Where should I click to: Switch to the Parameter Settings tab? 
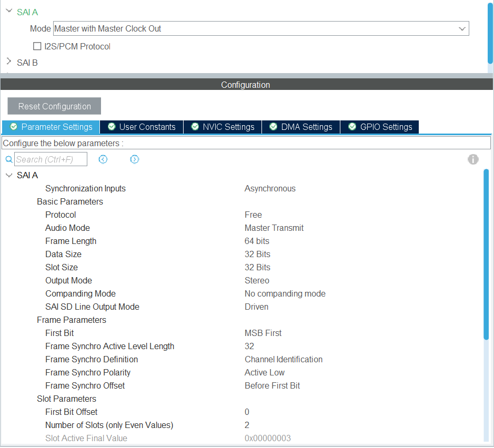pos(51,127)
